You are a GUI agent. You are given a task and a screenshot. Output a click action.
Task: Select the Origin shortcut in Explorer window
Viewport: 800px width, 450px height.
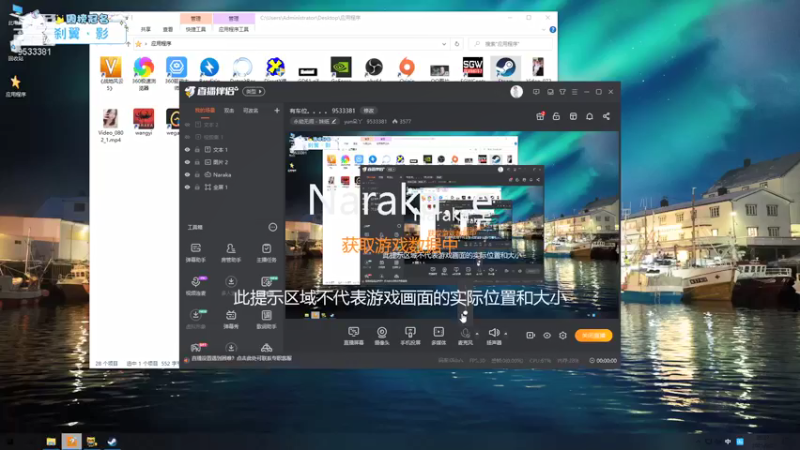[407, 69]
